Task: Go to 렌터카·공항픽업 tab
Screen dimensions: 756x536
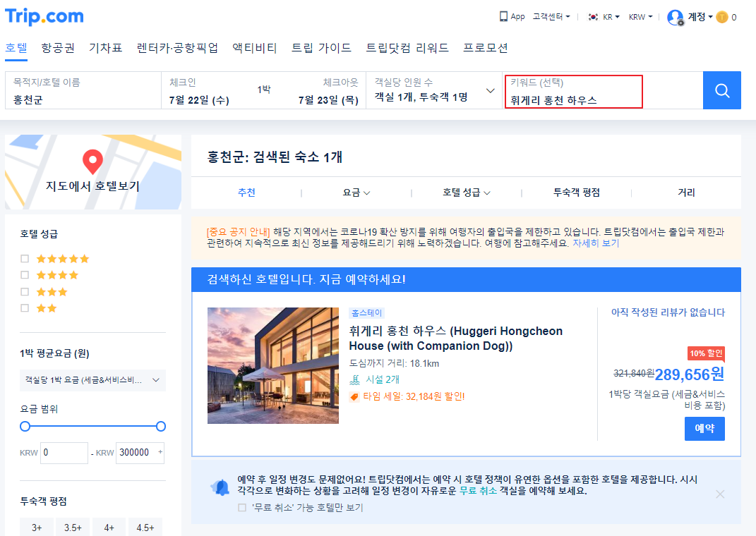Action: coord(177,48)
